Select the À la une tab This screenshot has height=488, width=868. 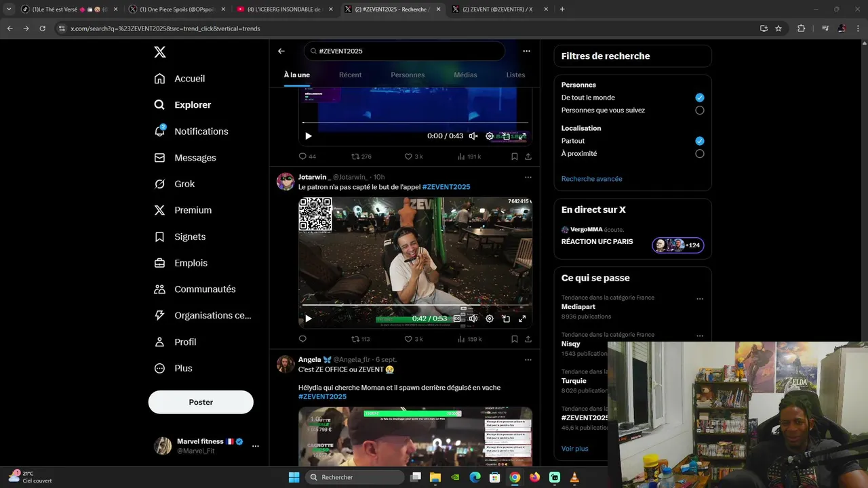click(297, 75)
